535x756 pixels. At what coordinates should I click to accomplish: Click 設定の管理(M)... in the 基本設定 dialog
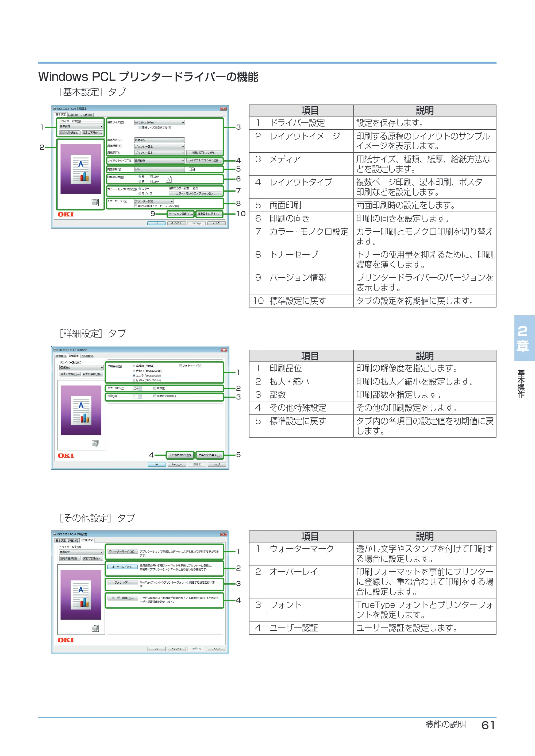click(x=92, y=133)
